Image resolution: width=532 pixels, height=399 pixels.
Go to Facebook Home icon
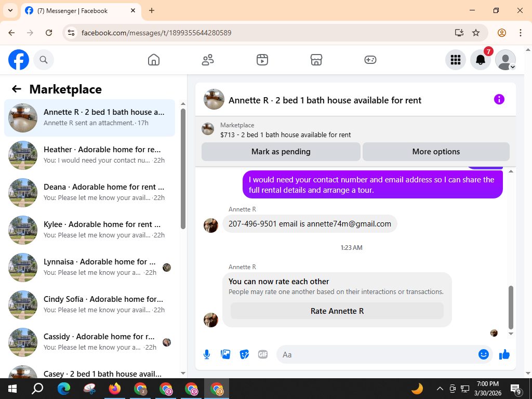pyautogui.click(x=154, y=60)
